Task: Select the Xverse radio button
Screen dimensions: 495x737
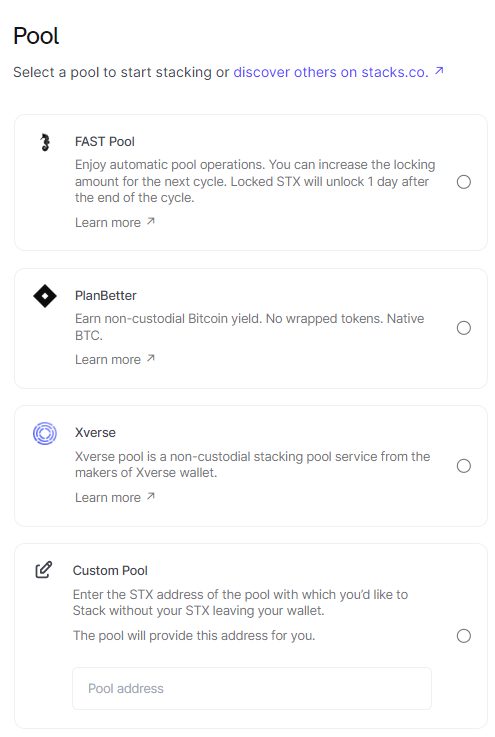Action: 464,466
